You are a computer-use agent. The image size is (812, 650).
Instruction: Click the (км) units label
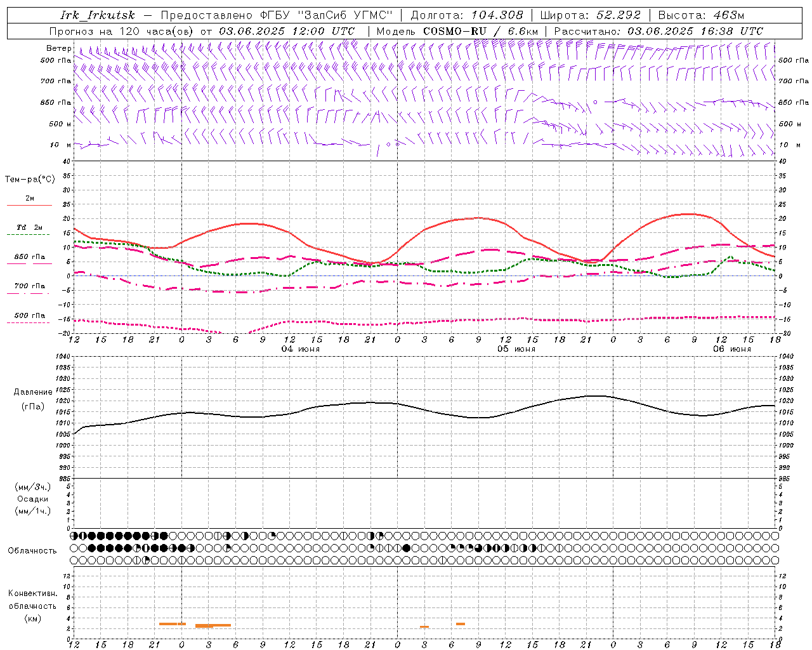coord(33,618)
